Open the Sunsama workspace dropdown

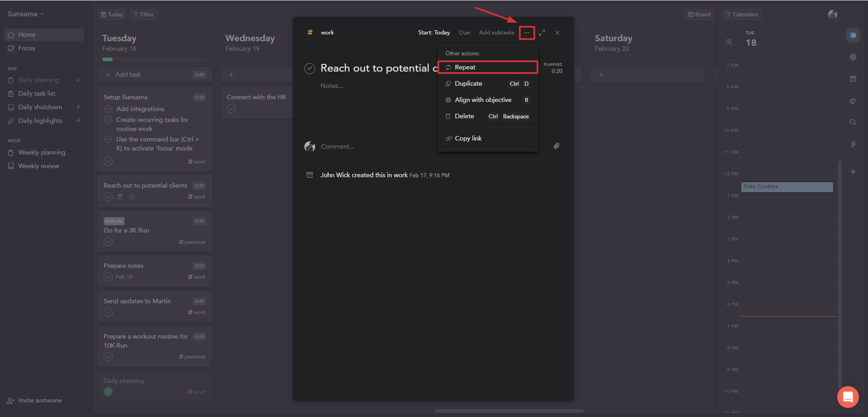point(26,14)
